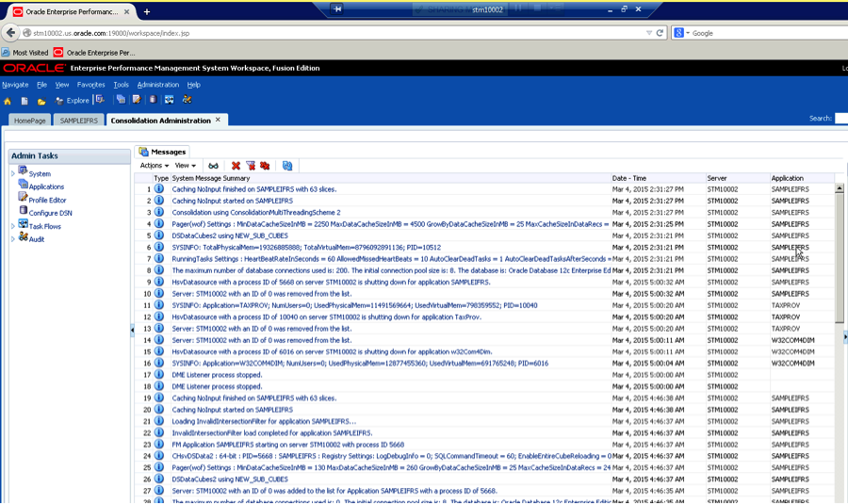Expand the System tree node
The image size is (848, 504).
pos(13,173)
